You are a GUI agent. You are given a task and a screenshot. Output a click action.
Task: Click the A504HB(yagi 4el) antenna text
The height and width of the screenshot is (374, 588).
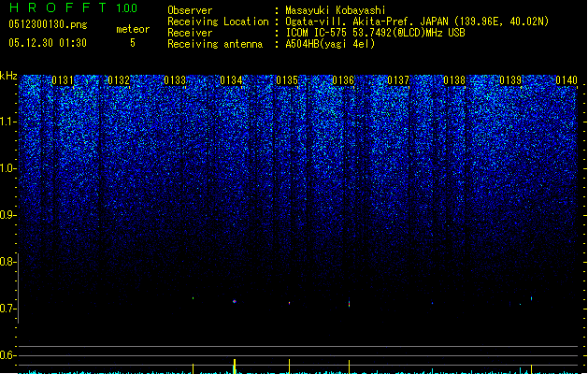pos(330,44)
